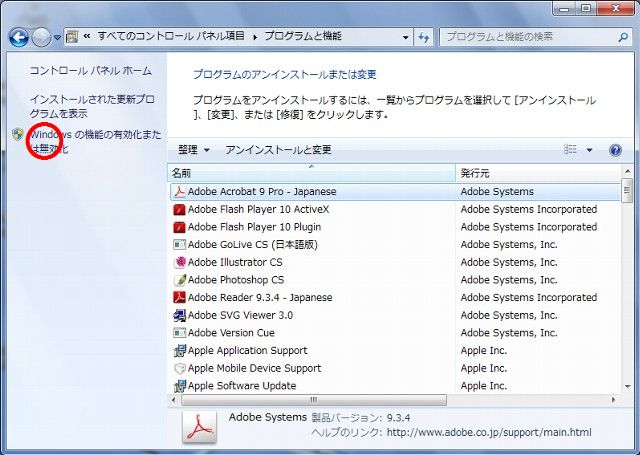Open the view options dropdown arrow

point(589,150)
